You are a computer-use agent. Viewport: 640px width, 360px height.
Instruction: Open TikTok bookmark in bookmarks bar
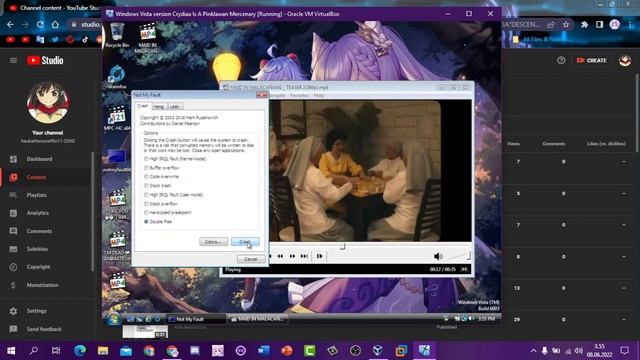(x=85, y=40)
